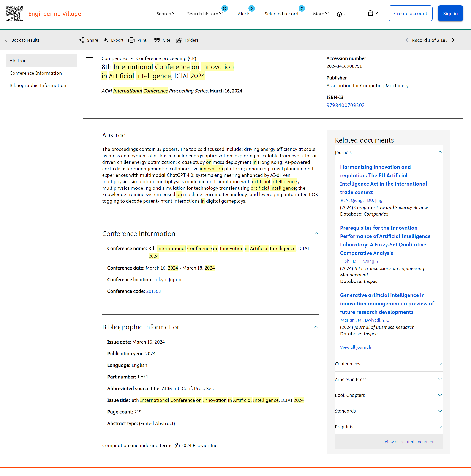The height and width of the screenshot is (476, 471).
Task: Click the conference location Tokyo, Japan
Action: (167, 280)
